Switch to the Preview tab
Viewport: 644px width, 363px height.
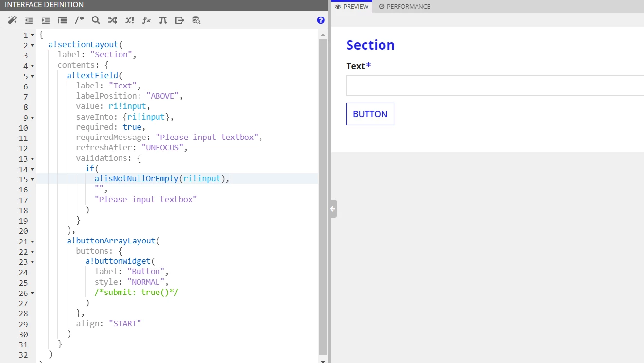pyautogui.click(x=352, y=7)
